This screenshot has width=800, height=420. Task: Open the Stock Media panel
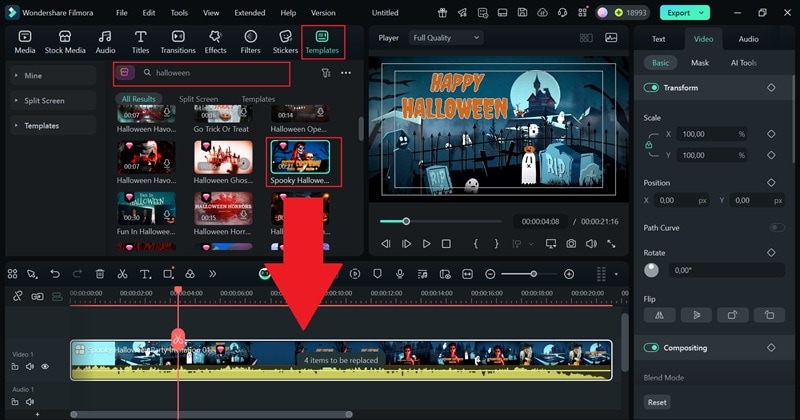pos(65,42)
